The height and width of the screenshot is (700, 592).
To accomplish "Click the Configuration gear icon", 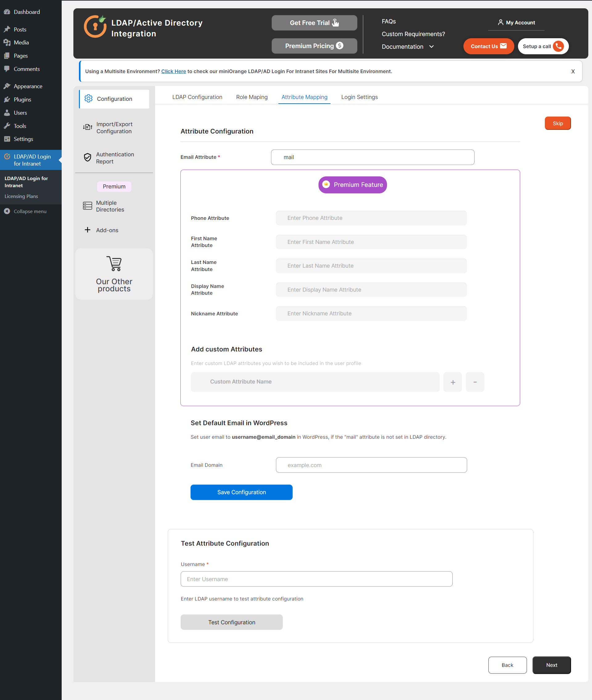I will click(x=88, y=99).
